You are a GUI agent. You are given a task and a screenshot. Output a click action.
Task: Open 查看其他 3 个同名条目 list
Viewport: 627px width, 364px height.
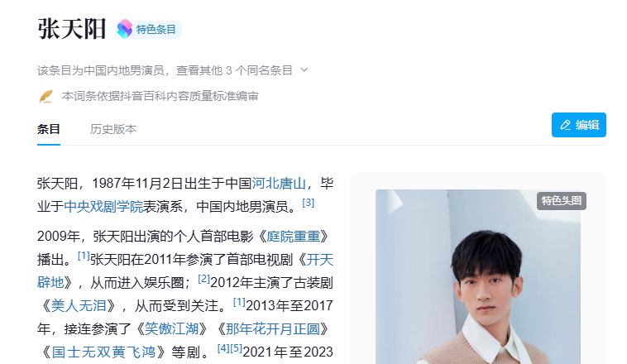click(234, 70)
